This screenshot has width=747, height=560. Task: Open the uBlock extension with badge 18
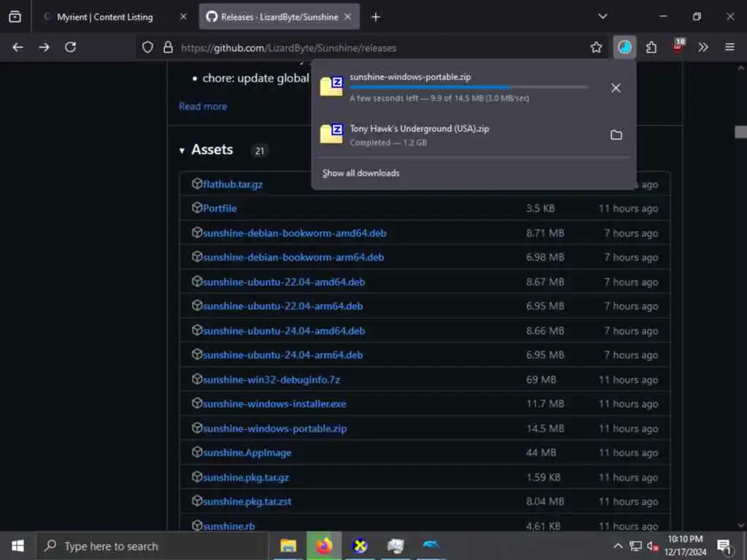pyautogui.click(x=678, y=46)
